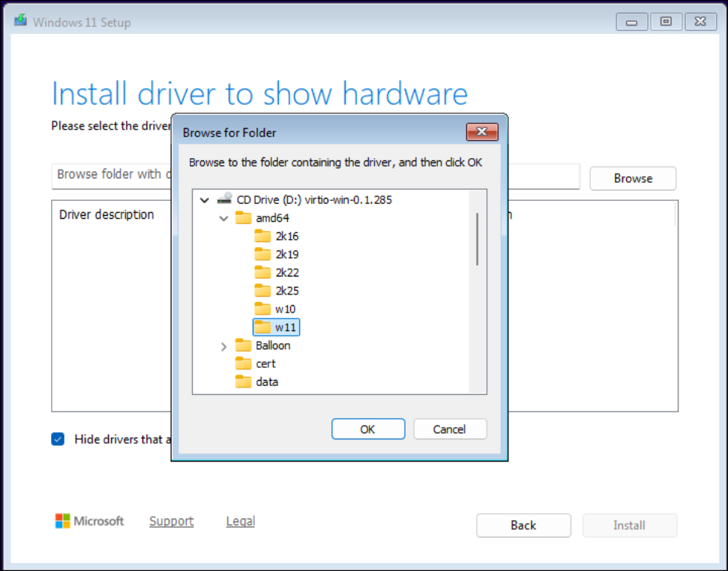Click the 2k25 folder icon
This screenshot has height=571, width=728.
click(262, 291)
